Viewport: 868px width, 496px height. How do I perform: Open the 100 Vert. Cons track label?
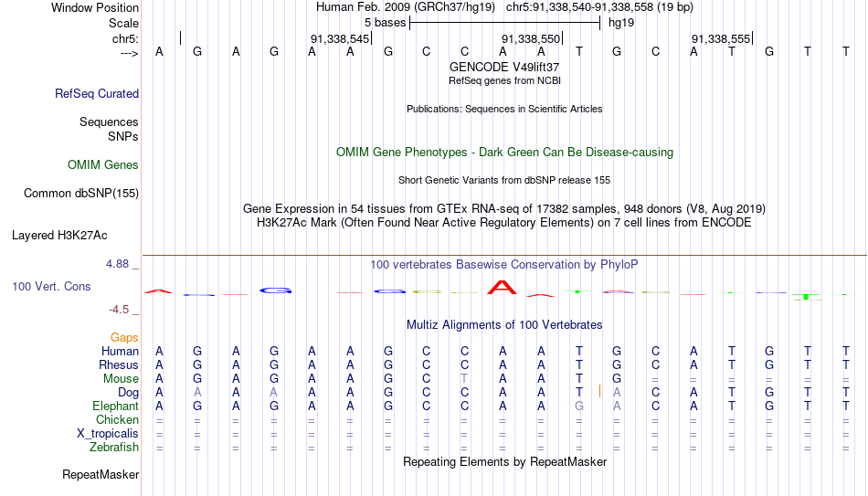tap(51, 286)
